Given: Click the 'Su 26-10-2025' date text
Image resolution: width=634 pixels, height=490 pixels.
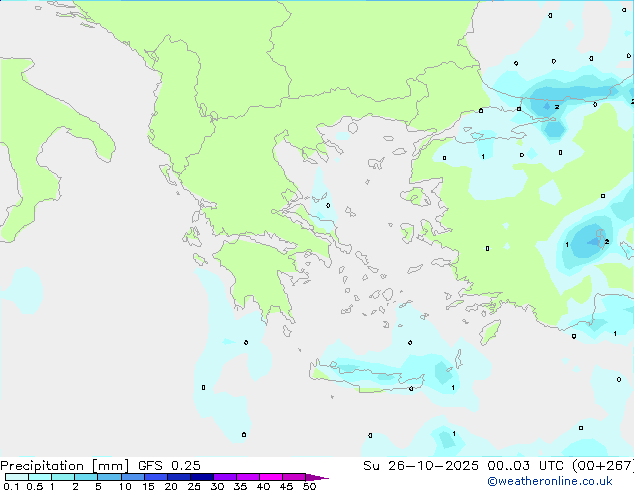Looking at the screenshot, I should 421,466.
